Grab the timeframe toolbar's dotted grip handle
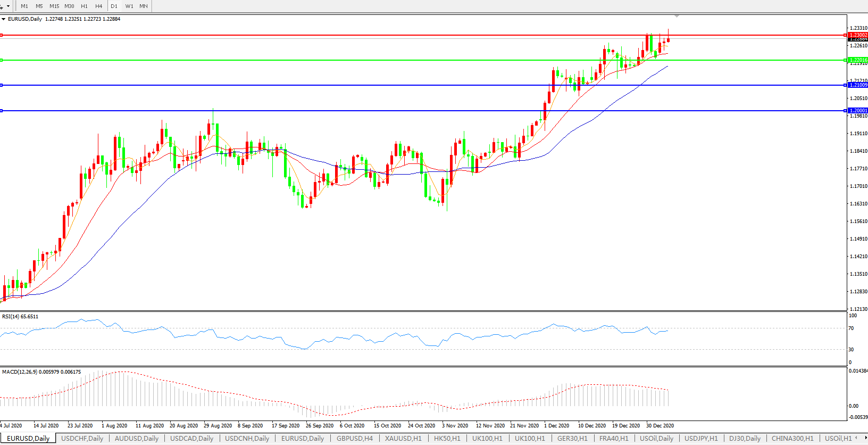 [x=15, y=6]
